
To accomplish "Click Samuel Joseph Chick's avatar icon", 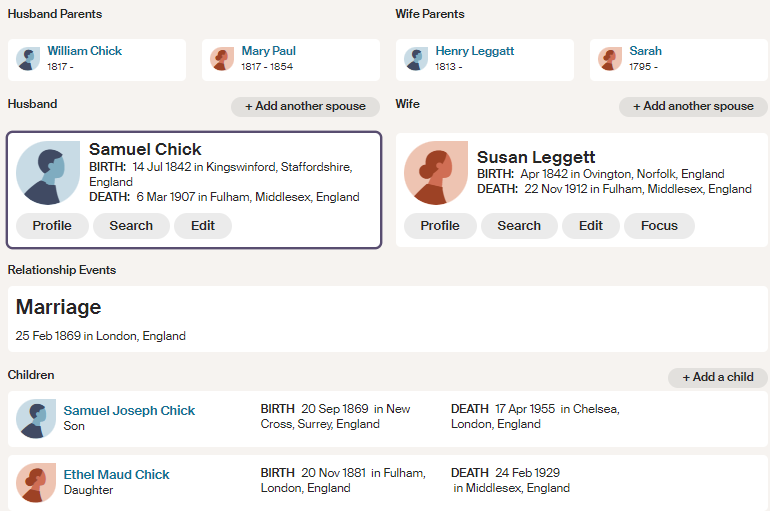I will 36,419.
